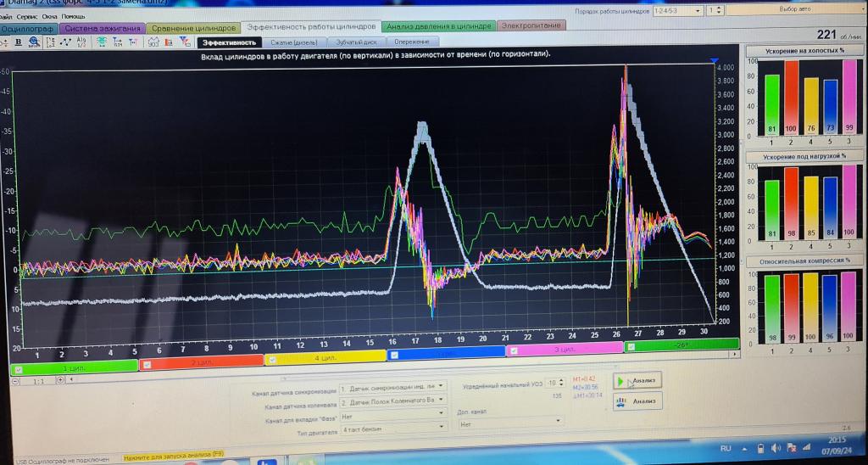The width and height of the screenshot is (868, 465).
Task: Click RU language indicator in taskbar
Action: pyautogui.click(x=726, y=448)
